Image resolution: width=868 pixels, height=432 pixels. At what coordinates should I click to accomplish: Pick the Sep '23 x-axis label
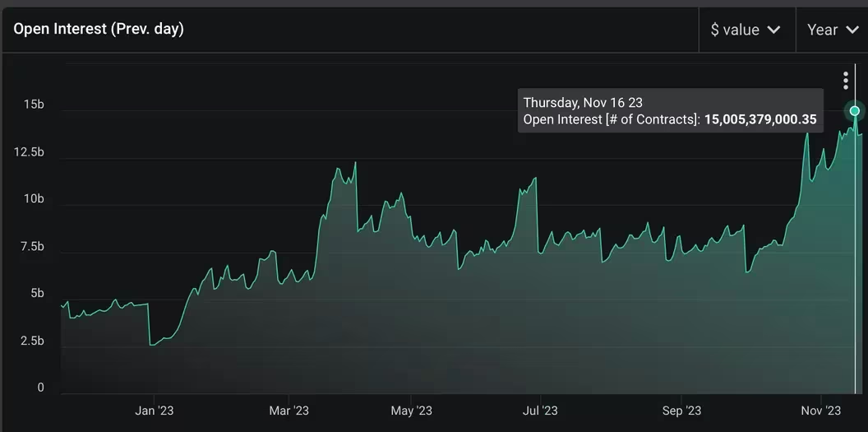(681, 411)
